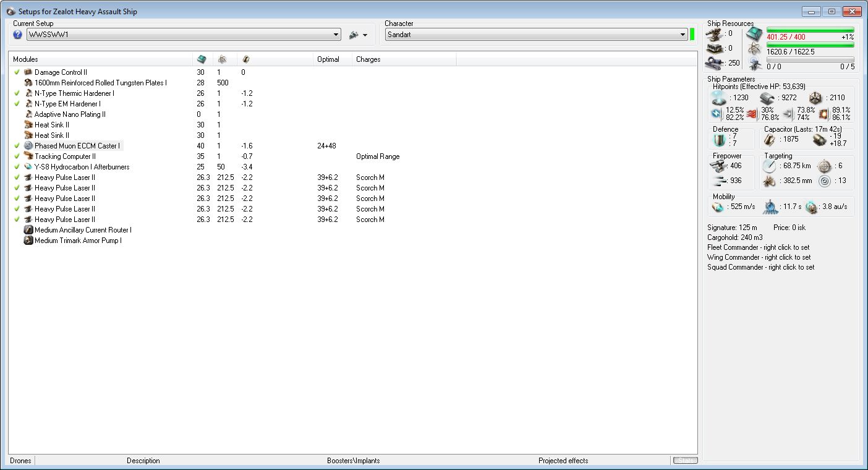Click the shield hitpoints icon showing 1230
The width and height of the screenshot is (868, 470).
[x=718, y=98]
